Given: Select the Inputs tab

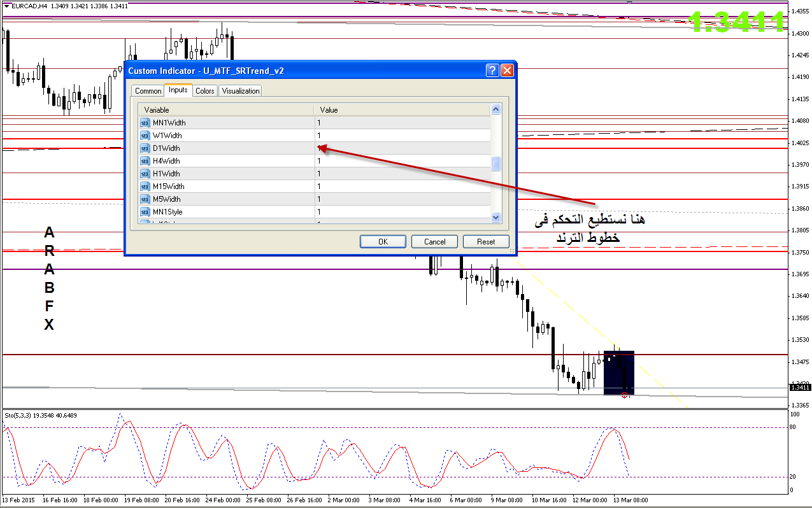Looking at the screenshot, I should tap(178, 90).
